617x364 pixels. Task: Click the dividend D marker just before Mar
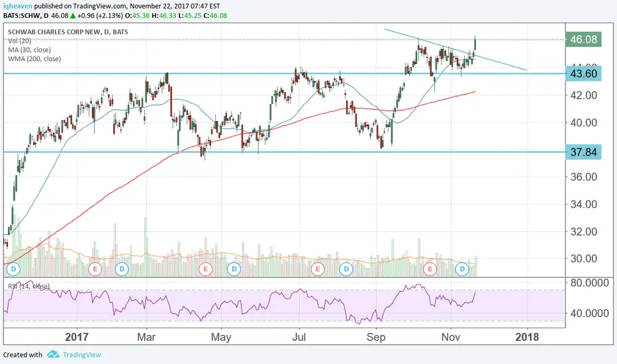click(x=122, y=269)
